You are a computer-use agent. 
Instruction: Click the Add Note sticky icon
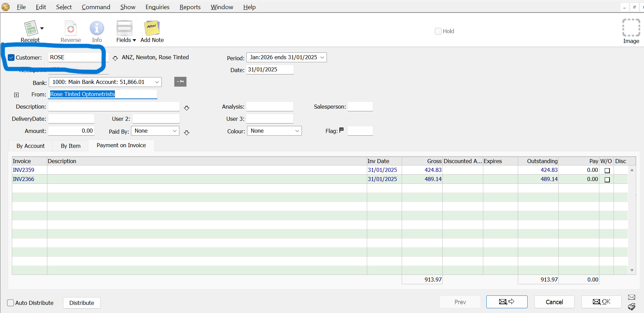pyautogui.click(x=152, y=28)
